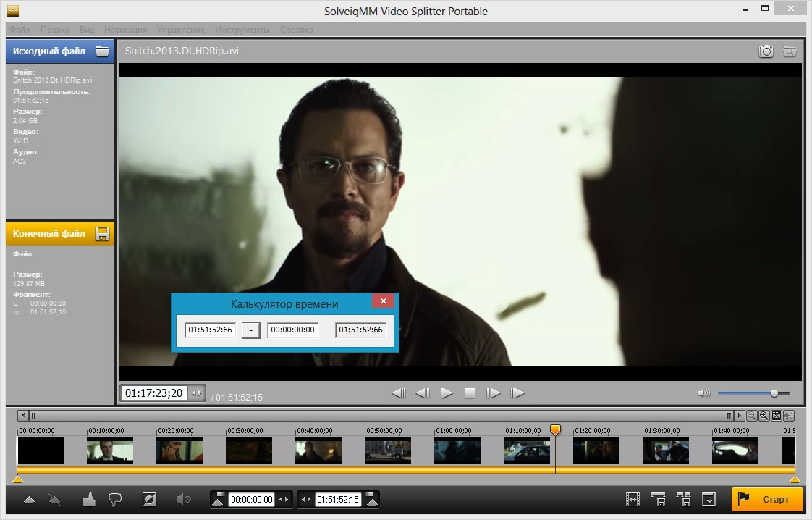Image resolution: width=812 pixels, height=520 pixels.
Task: Set the right marker with end-mark icon
Action: coord(371,499)
